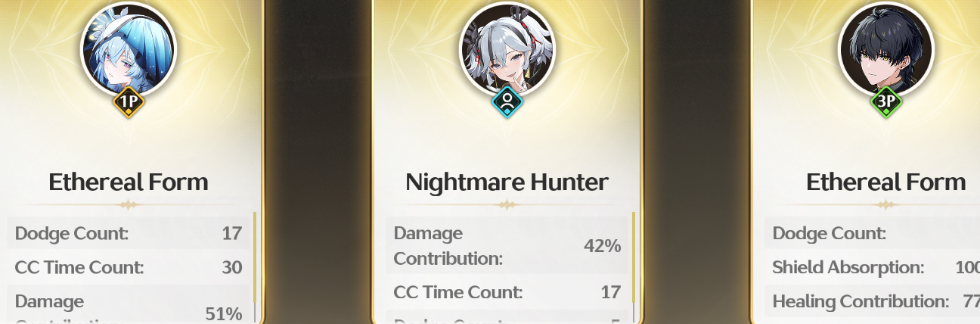Viewport: 980px width, 324px height.
Task: Click the Healing Contribution stat row
Action: pyautogui.click(x=873, y=301)
